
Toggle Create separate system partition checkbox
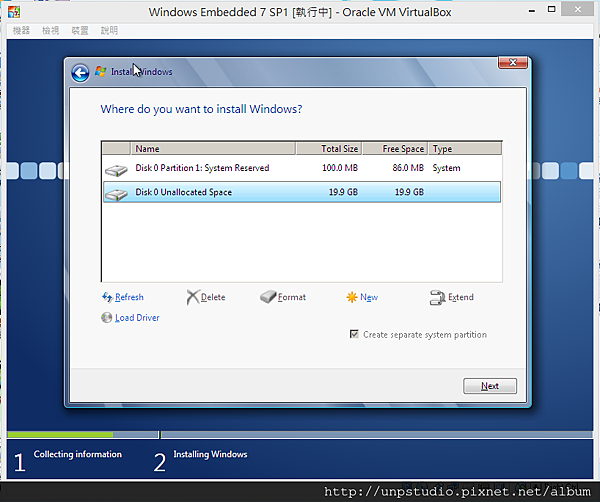(x=354, y=334)
